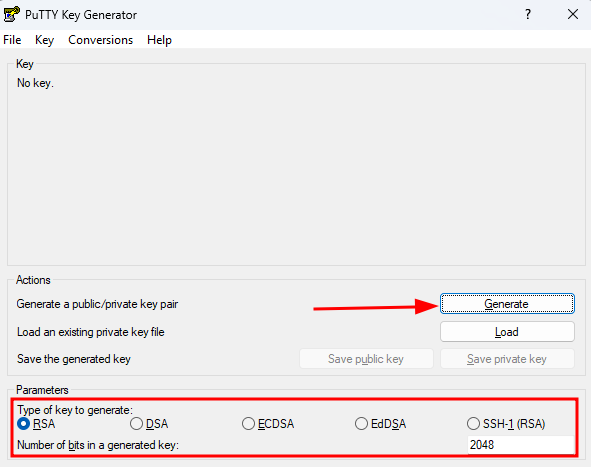Select the RSA key type

[x=37, y=424]
